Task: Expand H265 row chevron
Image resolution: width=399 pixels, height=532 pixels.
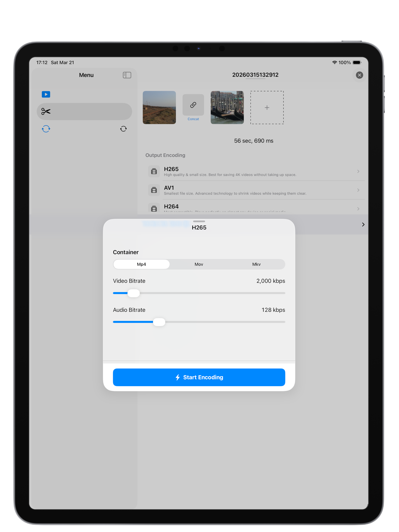Action: point(358,172)
